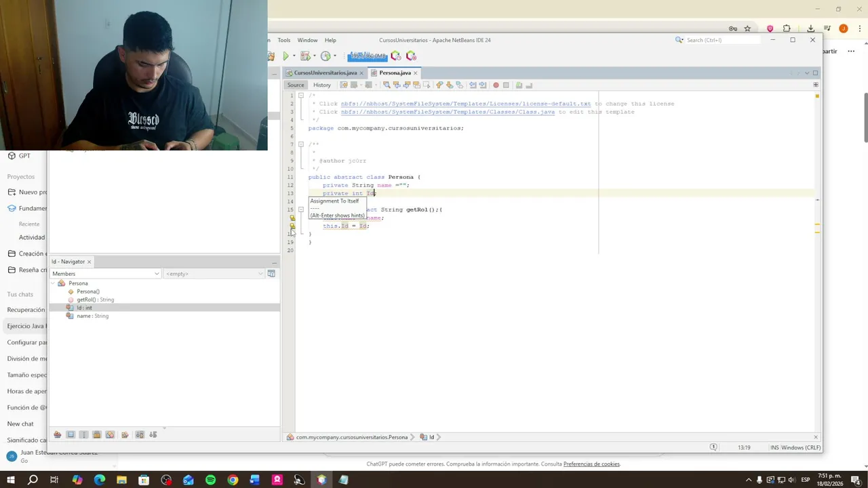Click the Shift Line Right icon
The image size is (868, 488).
(482, 85)
